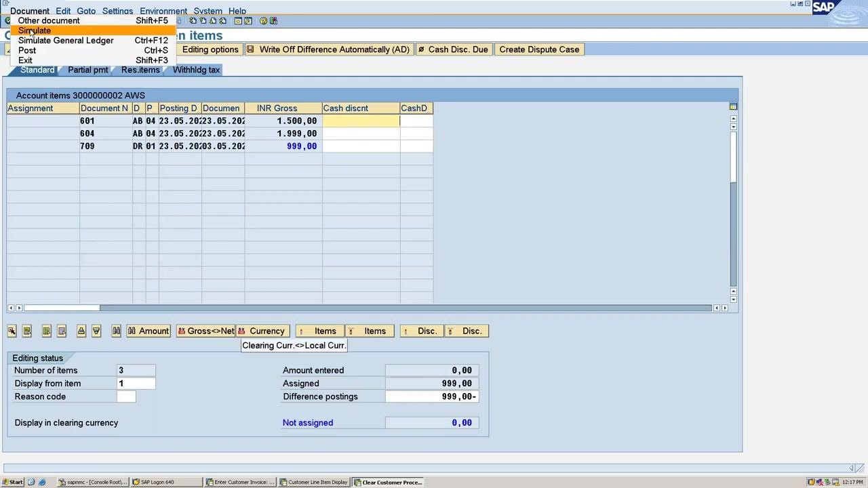Pick Other document menu entry
Image resolution: width=868 pixels, height=488 pixels.
coord(93,20)
